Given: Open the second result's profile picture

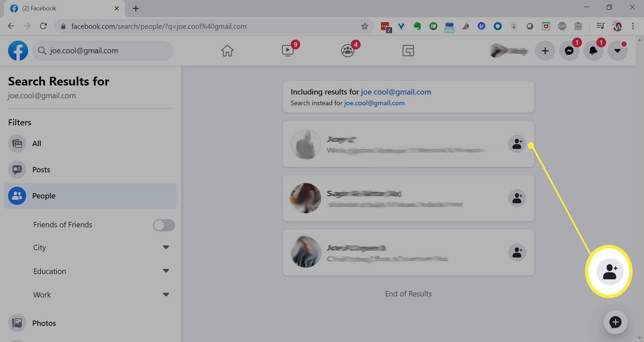Looking at the screenshot, I should (x=306, y=198).
